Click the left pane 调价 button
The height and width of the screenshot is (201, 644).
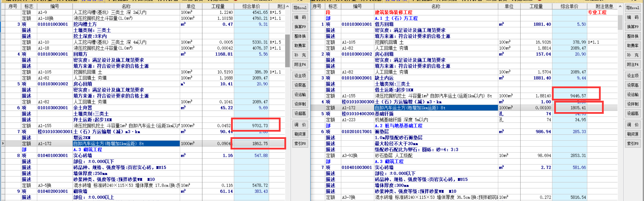(300, 125)
